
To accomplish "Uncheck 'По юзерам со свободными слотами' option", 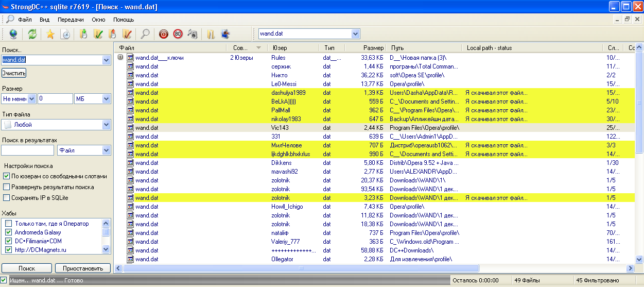I will 7,176.
